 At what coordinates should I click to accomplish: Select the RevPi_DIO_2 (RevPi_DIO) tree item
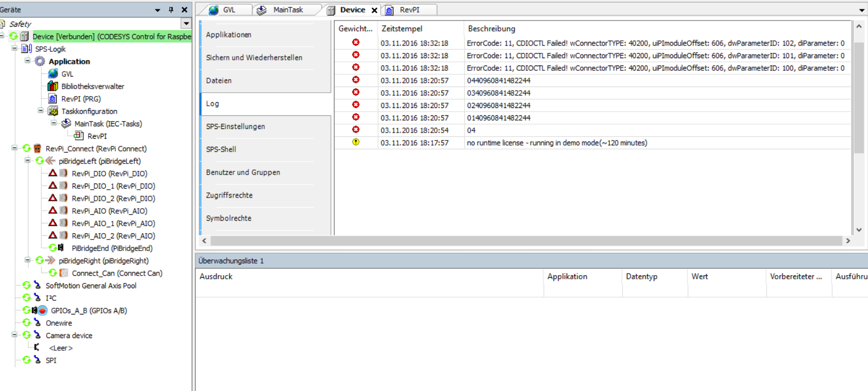tap(113, 198)
